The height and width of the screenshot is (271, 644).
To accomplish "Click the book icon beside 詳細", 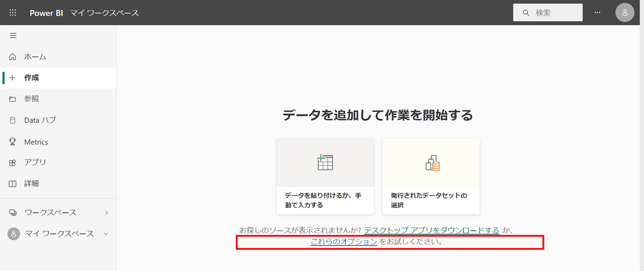I will click(13, 183).
